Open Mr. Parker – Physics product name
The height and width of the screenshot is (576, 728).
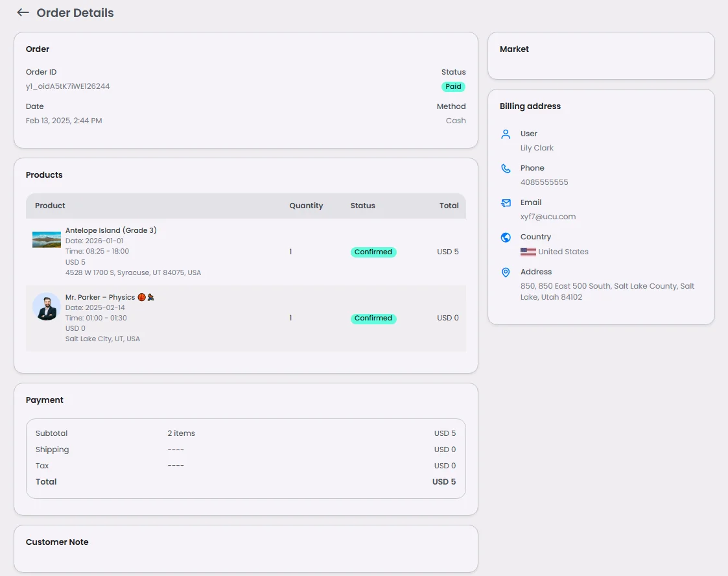pyautogui.click(x=100, y=297)
